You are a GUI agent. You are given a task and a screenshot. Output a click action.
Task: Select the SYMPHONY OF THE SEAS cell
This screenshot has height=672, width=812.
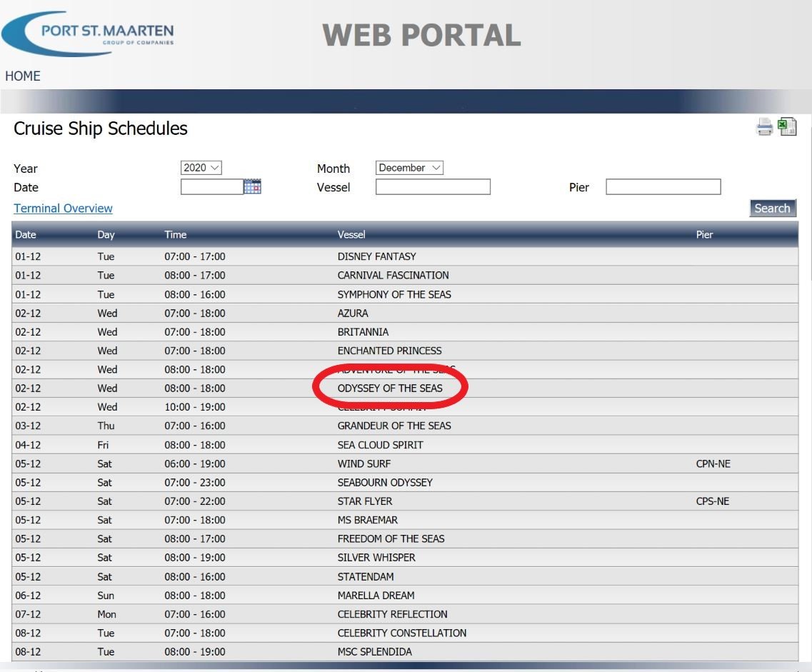pyautogui.click(x=394, y=294)
